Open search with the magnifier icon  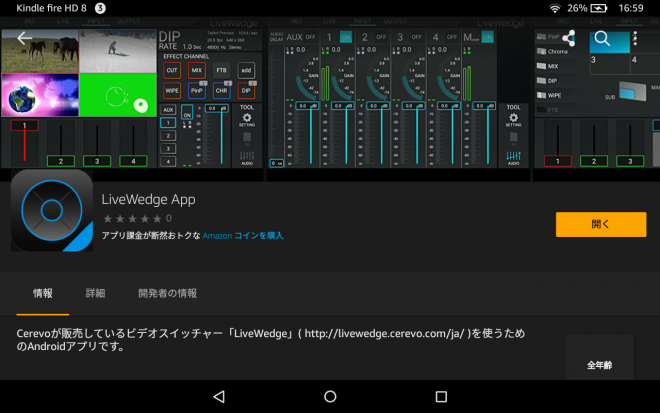pyautogui.click(x=602, y=38)
